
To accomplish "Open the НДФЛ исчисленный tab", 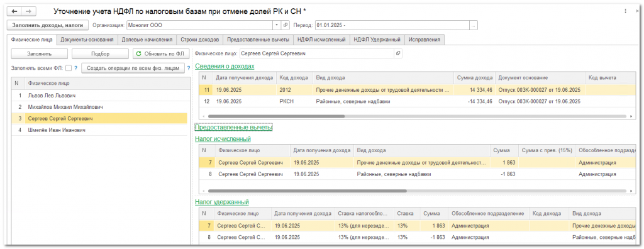I will [x=321, y=40].
